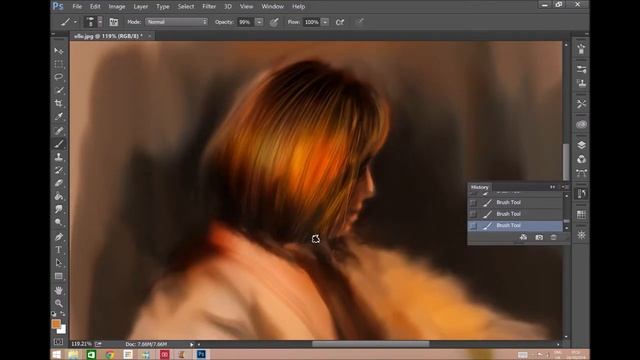
Task: Switch to the History tab
Action: [479, 187]
